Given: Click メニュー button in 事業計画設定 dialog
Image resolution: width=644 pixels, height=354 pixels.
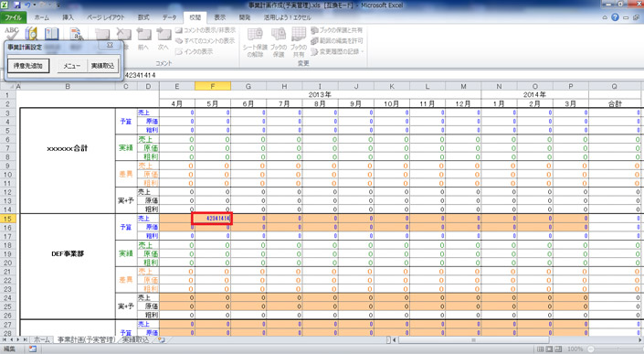Looking at the screenshot, I should (72, 66).
